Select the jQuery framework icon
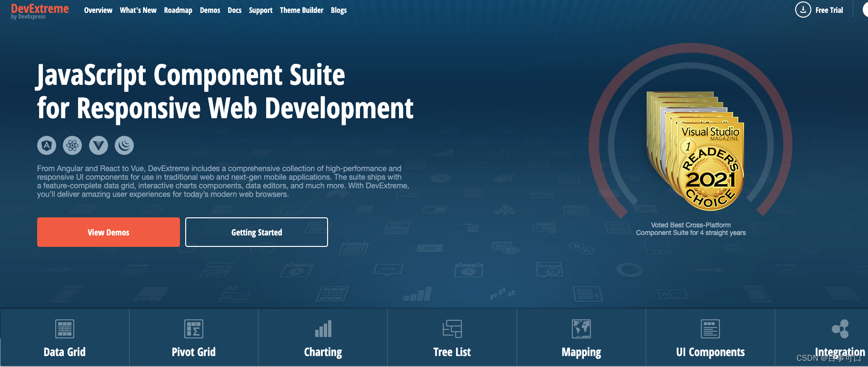The height and width of the screenshot is (367, 868). pos(124,145)
